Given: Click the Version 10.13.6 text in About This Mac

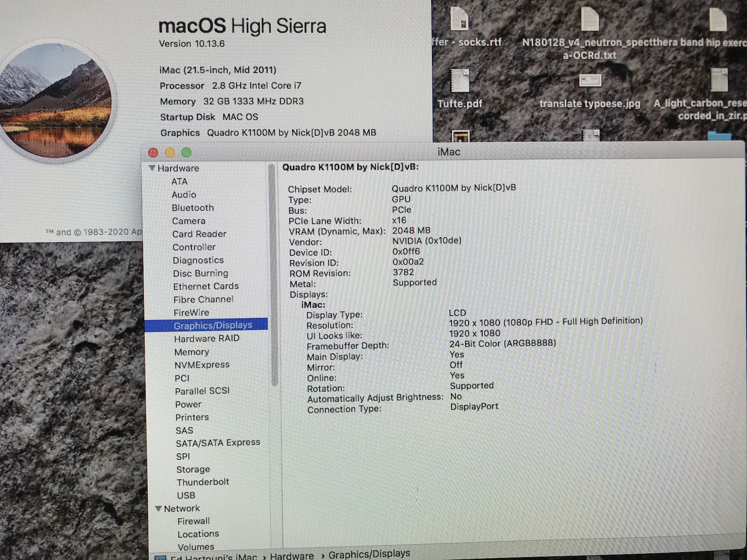Looking at the screenshot, I should coord(192,44).
